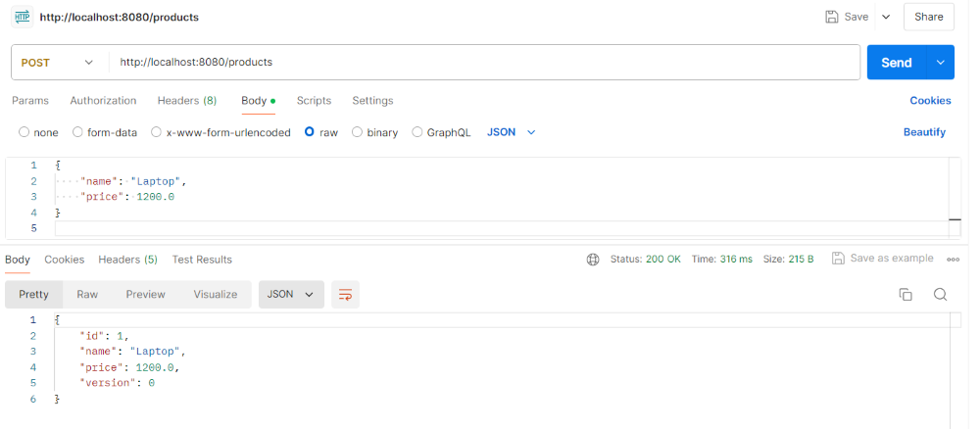Click the Share button

(x=928, y=17)
